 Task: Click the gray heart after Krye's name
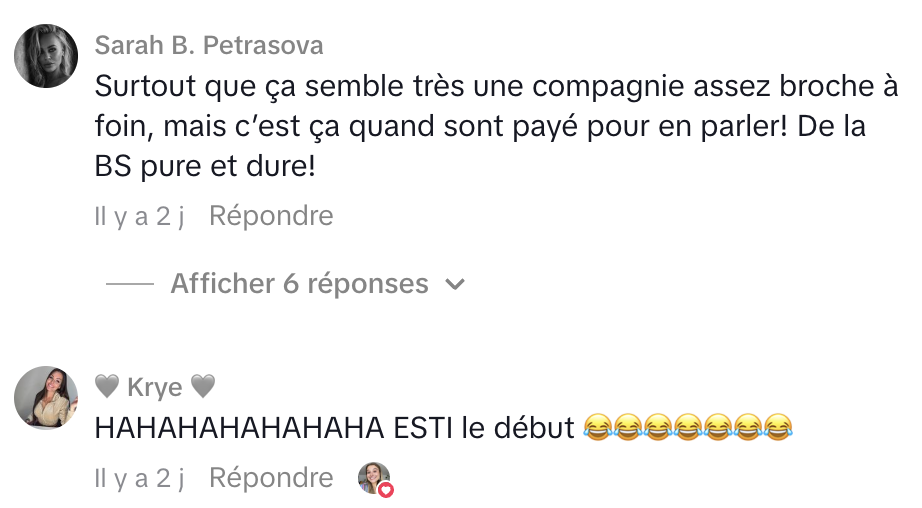coord(203,387)
